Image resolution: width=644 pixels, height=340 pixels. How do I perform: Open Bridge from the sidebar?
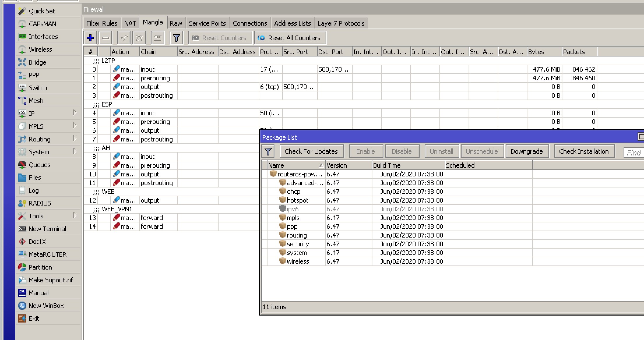tap(48, 62)
